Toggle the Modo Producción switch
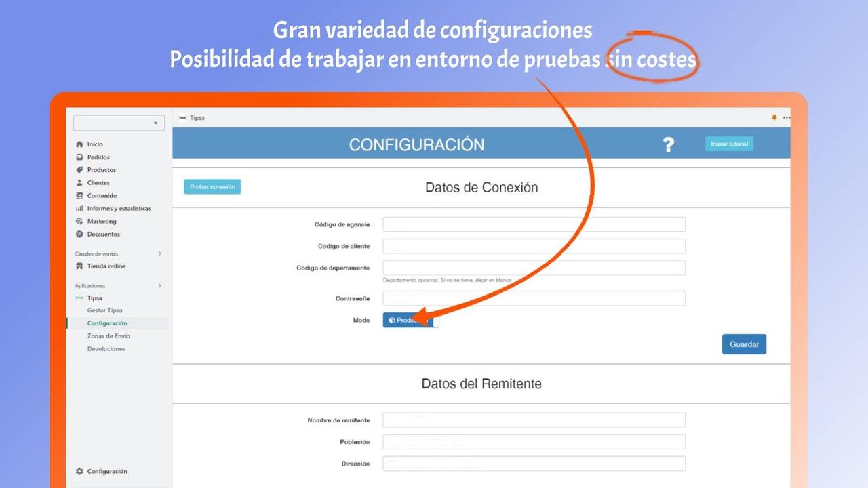Viewport: 868px width, 488px height. (411, 321)
